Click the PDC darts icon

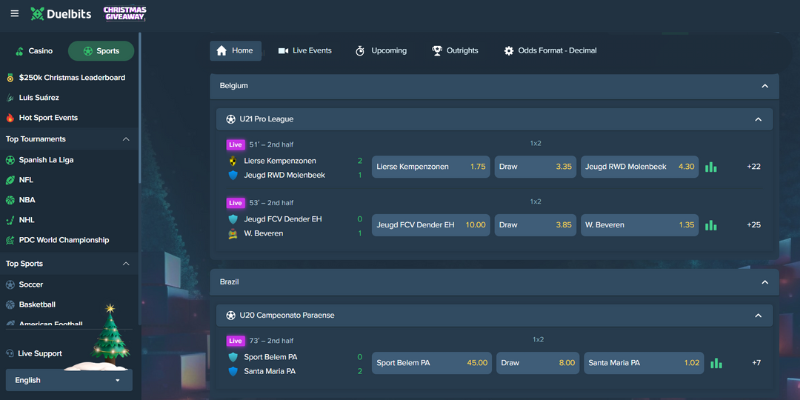(10, 240)
